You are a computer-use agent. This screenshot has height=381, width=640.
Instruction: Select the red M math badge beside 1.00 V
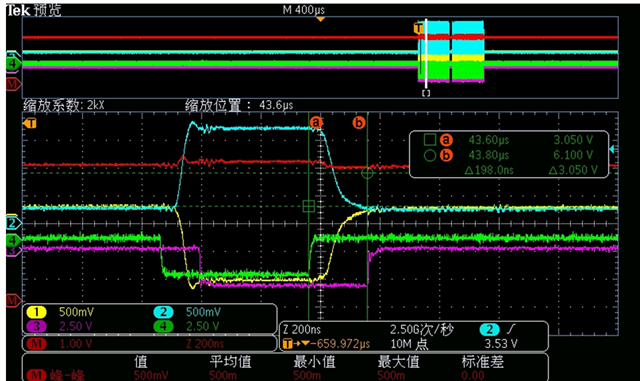[x=36, y=344]
